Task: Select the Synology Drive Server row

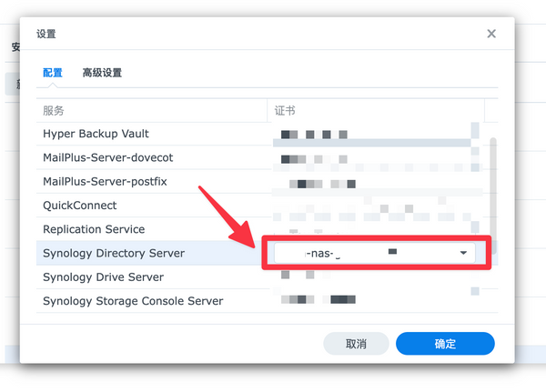Action: [103, 276]
